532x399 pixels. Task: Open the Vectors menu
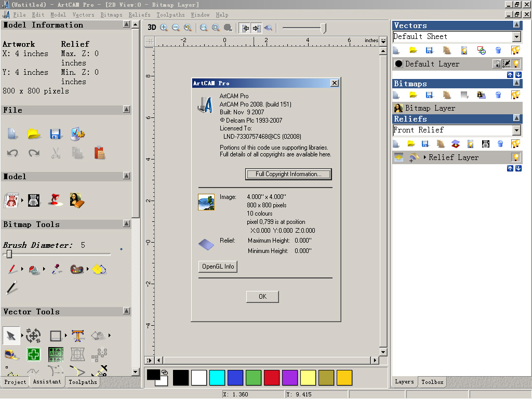(83, 15)
